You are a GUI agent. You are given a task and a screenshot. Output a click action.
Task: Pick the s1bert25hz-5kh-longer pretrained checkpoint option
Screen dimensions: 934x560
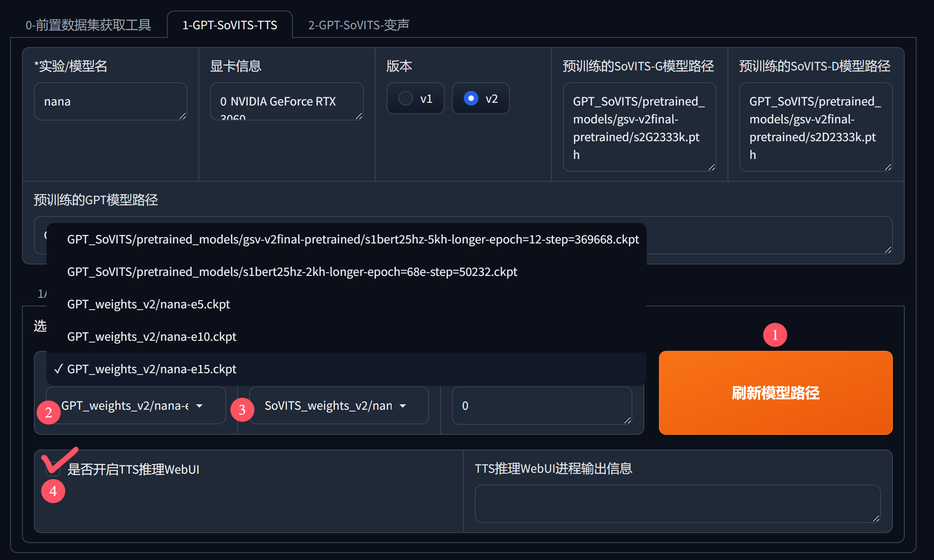tap(353, 239)
